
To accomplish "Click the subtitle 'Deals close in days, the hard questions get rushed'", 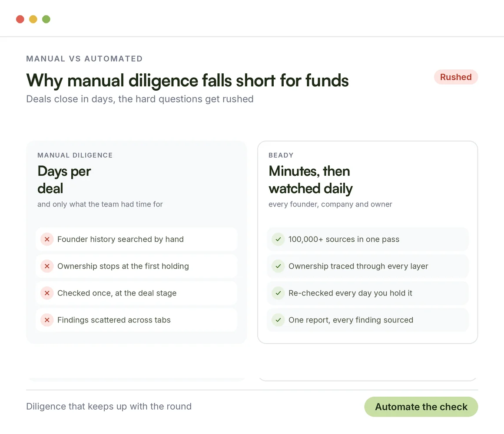I will (x=140, y=99).
